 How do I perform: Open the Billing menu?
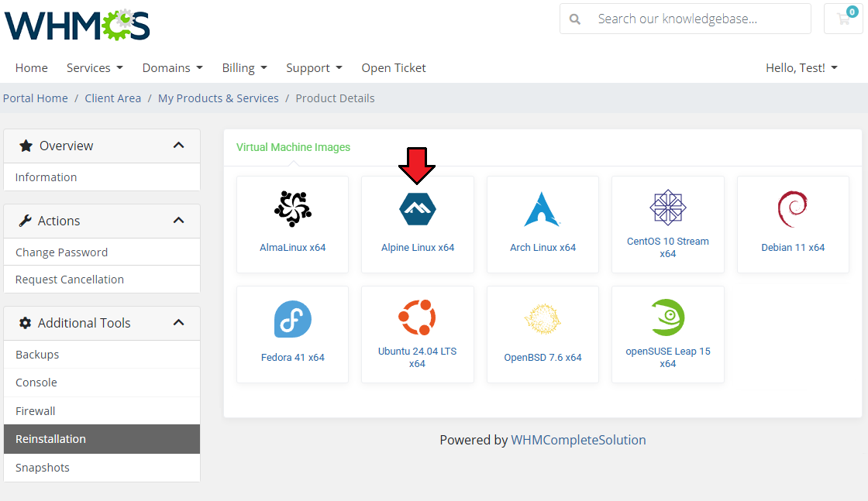244,68
